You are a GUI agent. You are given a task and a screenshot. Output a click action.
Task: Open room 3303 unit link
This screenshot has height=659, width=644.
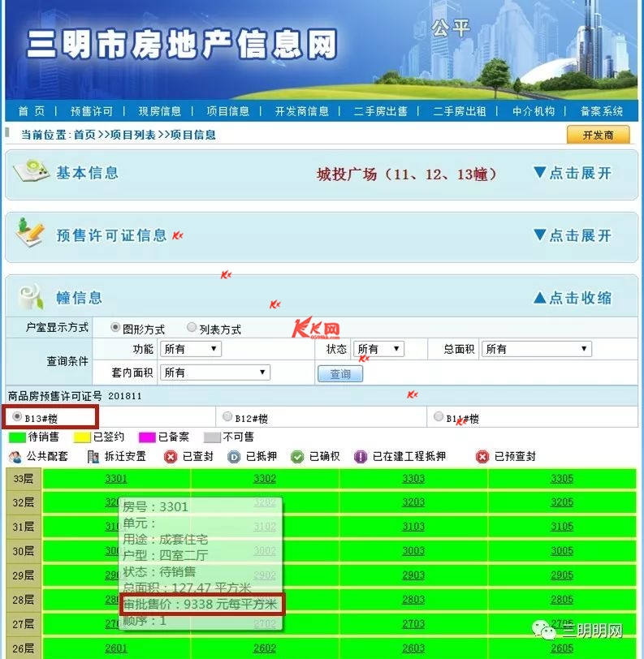pyautogui.click(x=413, y=479)
